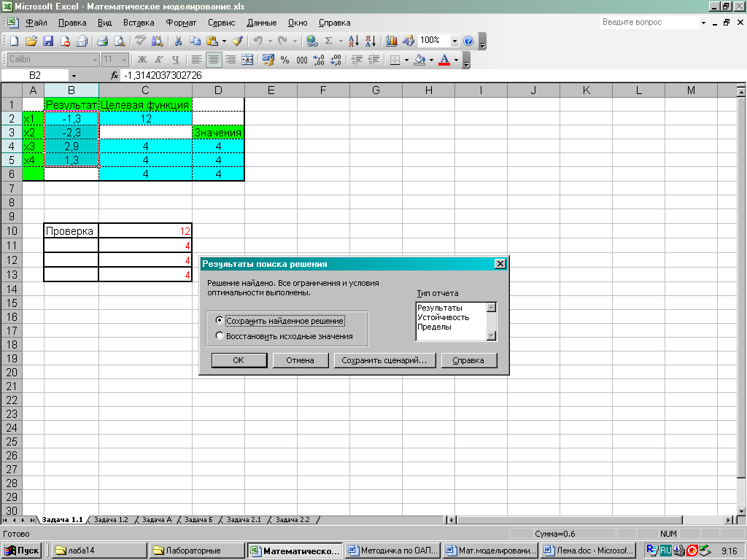Open the Данные menu
This screenshot has width=747, height=560.
pyautogui.click(x=262, y=23)
